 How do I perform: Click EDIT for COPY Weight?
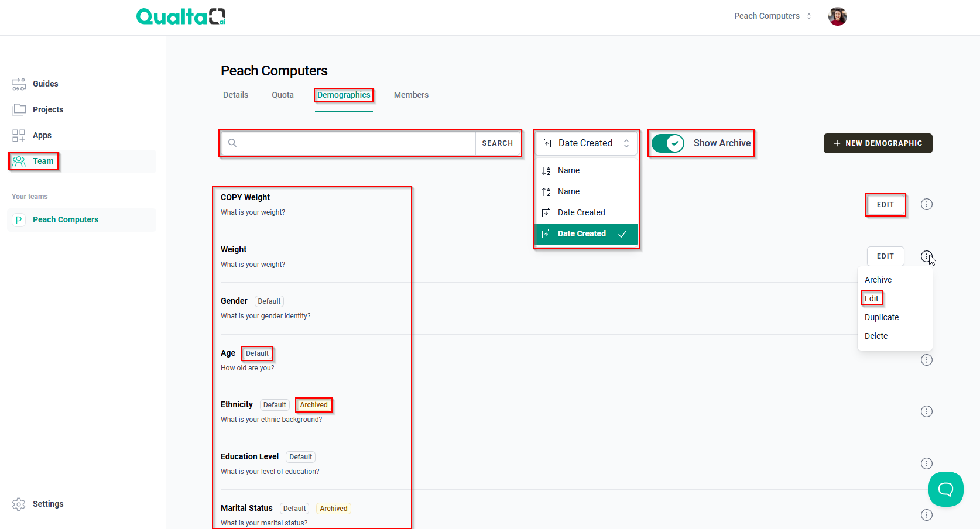coord(886,205)
